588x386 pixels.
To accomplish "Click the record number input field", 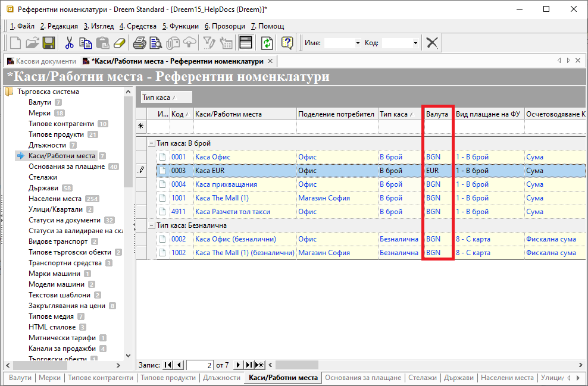I will pos(200,365).
